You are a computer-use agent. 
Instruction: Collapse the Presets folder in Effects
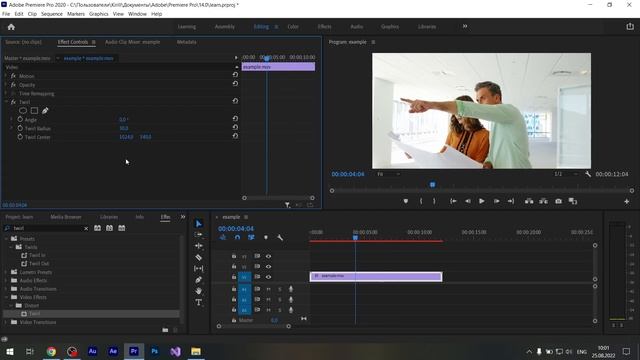click(6, 239)
